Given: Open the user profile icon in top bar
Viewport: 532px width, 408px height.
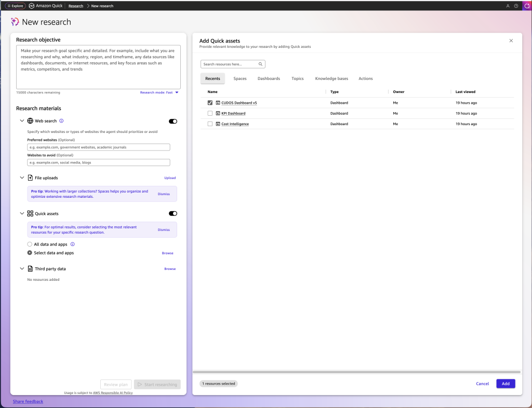Looking at the screenshot, I should (508, 6).
